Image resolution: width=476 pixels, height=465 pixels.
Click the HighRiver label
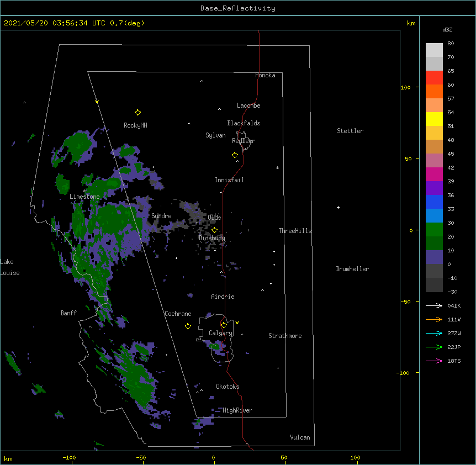pyautogui.click(x=237, y=410)
